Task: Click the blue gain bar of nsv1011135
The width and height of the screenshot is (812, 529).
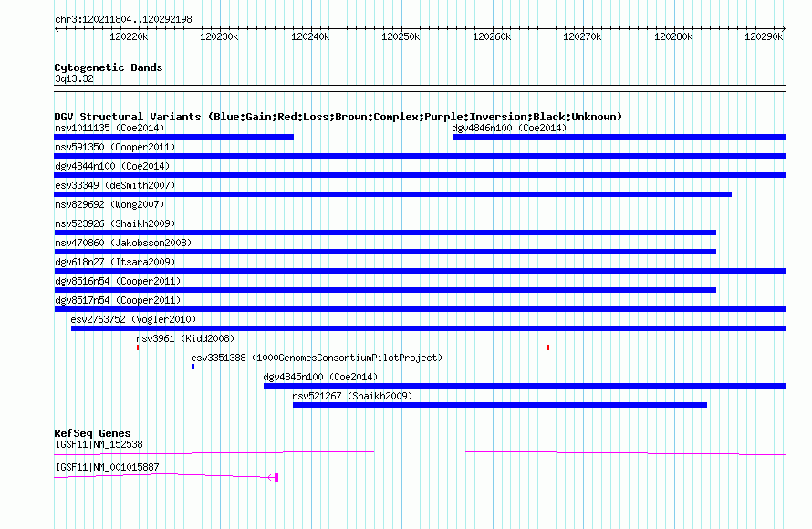Action: tap(174, 137)
